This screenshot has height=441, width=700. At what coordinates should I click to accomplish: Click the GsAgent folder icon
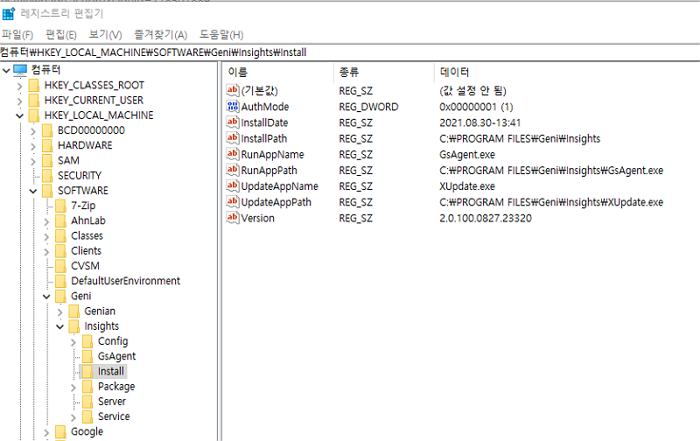[87, 357]
